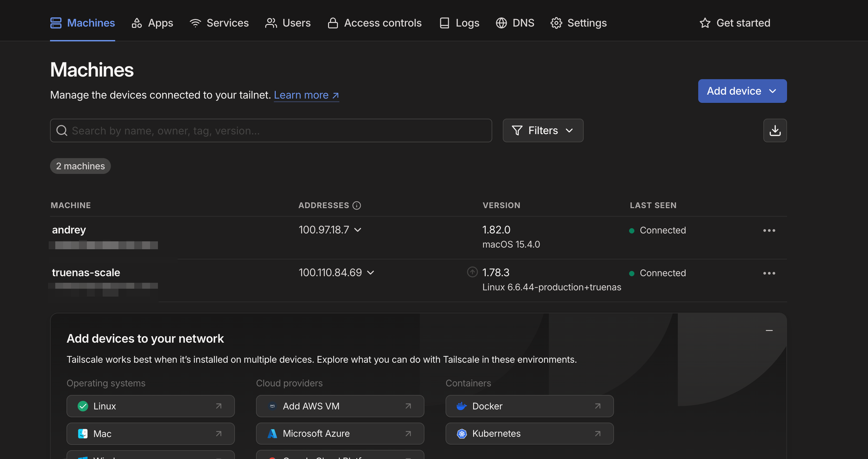Click update available icon beside 1.78.3
The image size is (868, 459).
tap(472, 272)
